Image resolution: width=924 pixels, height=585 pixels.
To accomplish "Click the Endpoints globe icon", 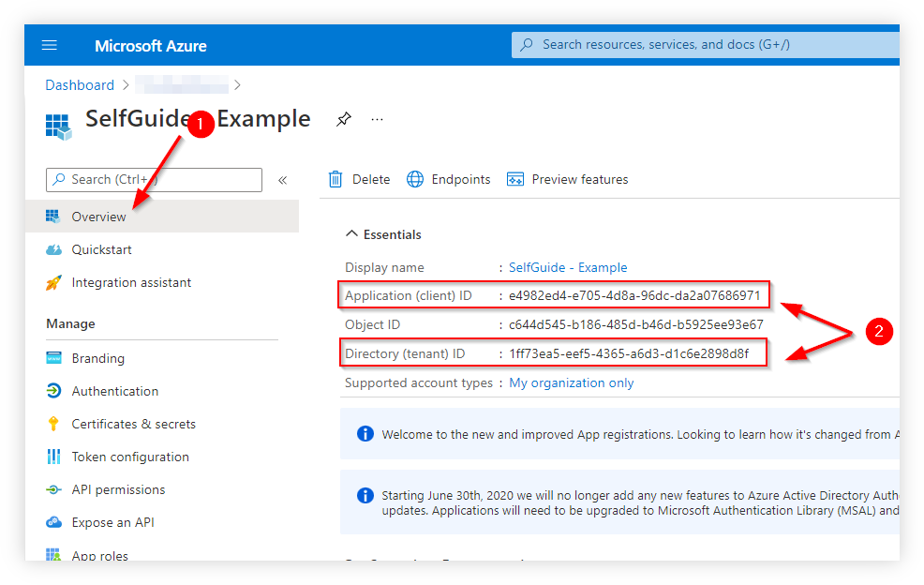I will (415, 179).
